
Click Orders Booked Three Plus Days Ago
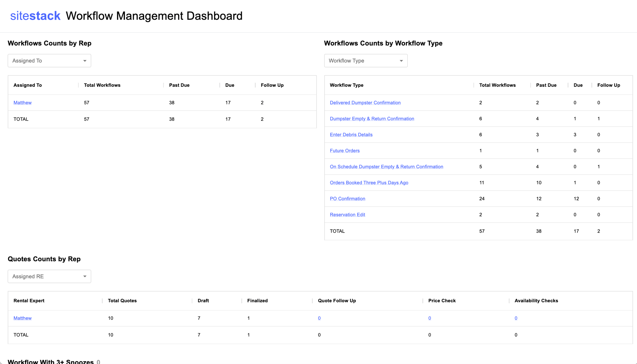point(369,183)
